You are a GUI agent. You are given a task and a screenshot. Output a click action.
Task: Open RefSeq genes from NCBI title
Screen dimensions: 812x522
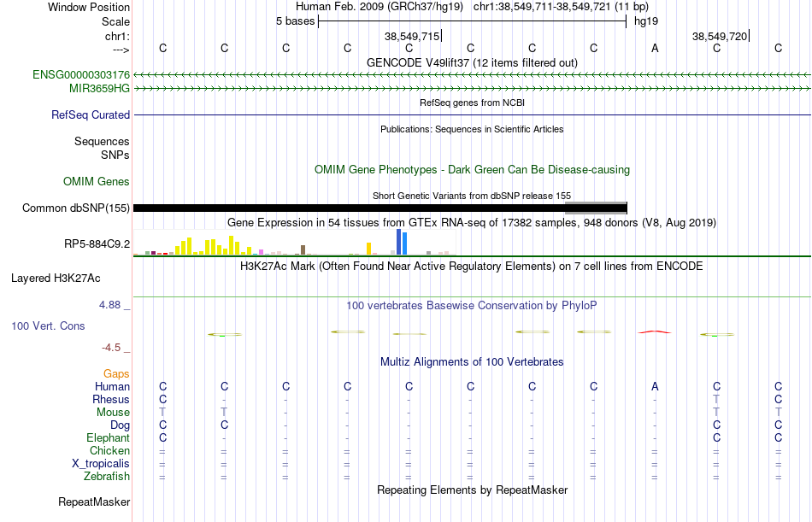(472, 103)
